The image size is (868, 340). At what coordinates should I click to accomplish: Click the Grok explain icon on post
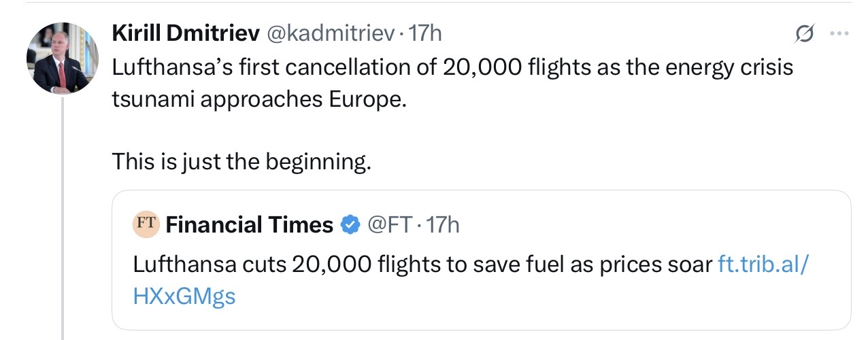[x=805, y=33]
